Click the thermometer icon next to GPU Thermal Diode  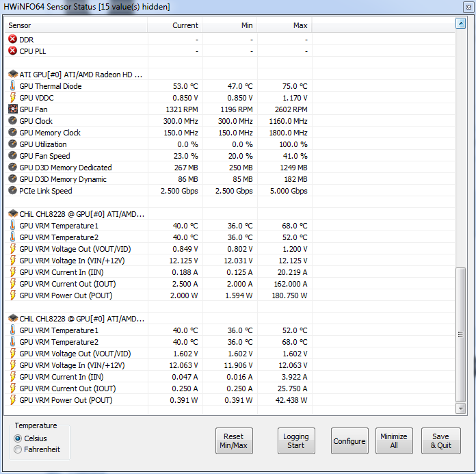point(12,86)
